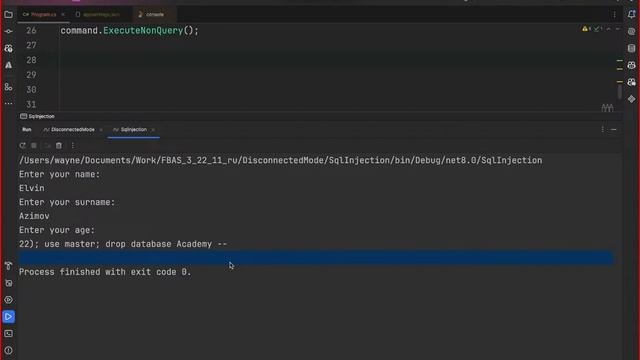Close the Program.cs tab
640x360 pixels.
(x=63, y=14)
